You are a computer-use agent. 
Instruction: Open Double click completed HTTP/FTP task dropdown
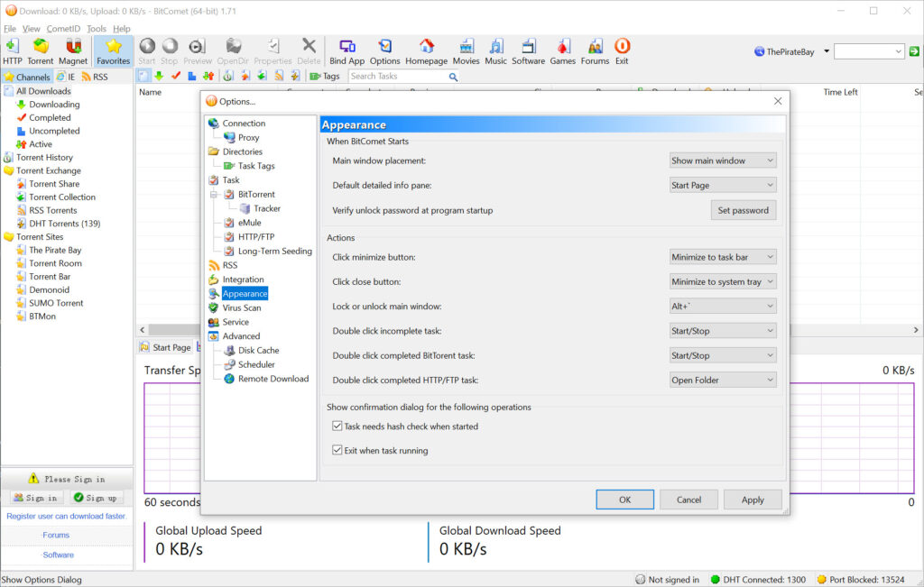coord(722,381)
